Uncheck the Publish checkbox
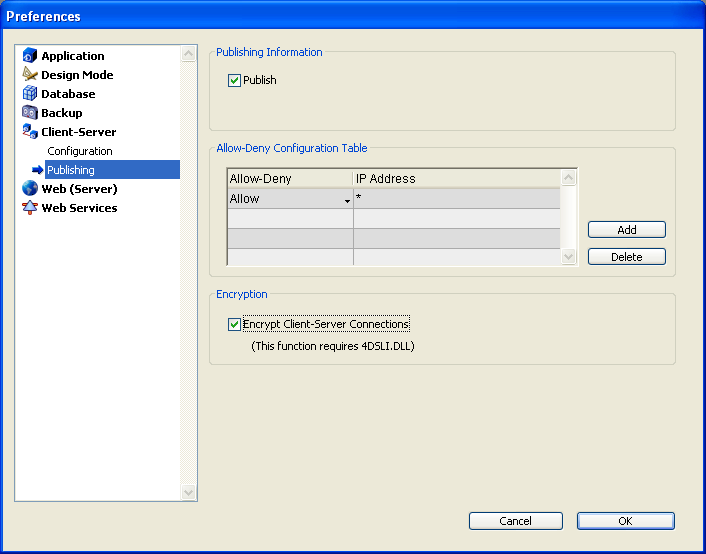Screen dimensions: 706x554 (x=235, y=80)
